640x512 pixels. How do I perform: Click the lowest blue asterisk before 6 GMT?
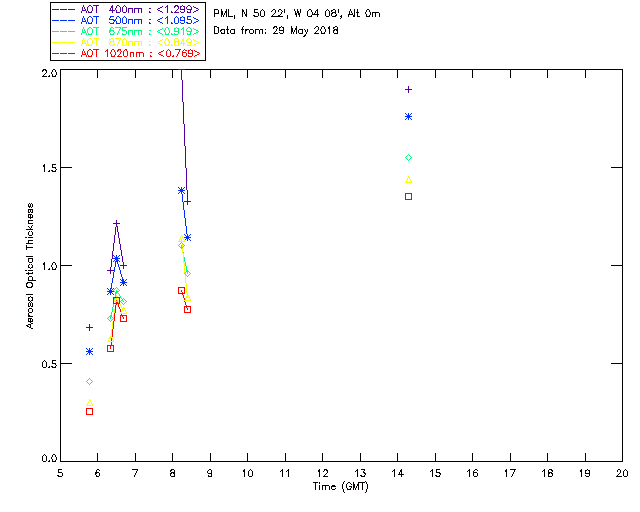[x=89, y=352]
